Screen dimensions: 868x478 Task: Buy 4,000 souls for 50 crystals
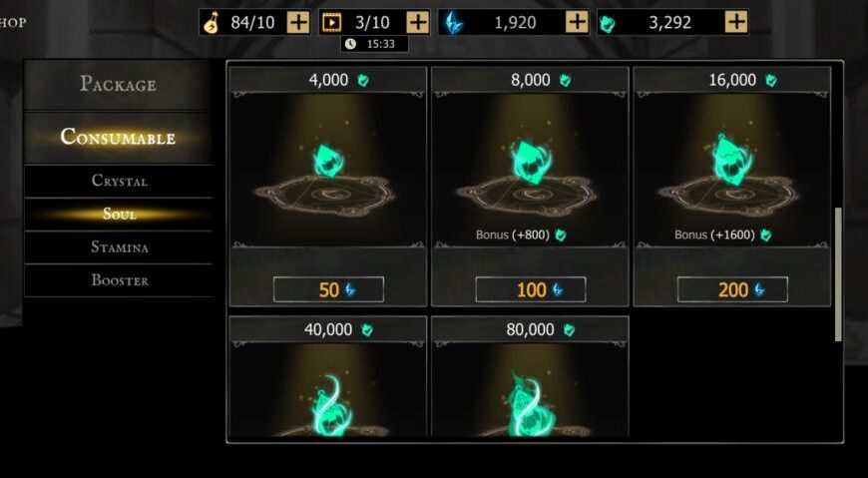click(328, 289)
